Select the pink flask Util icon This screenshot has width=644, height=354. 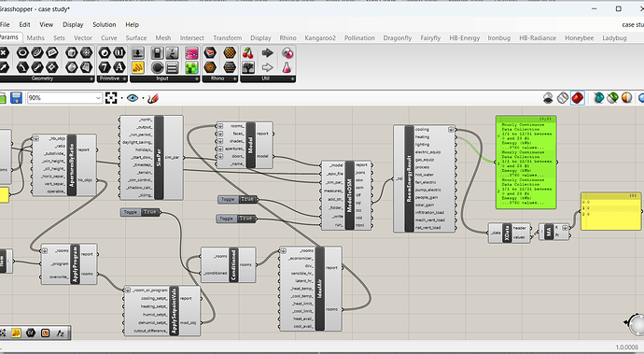click(x=287, y=67)
